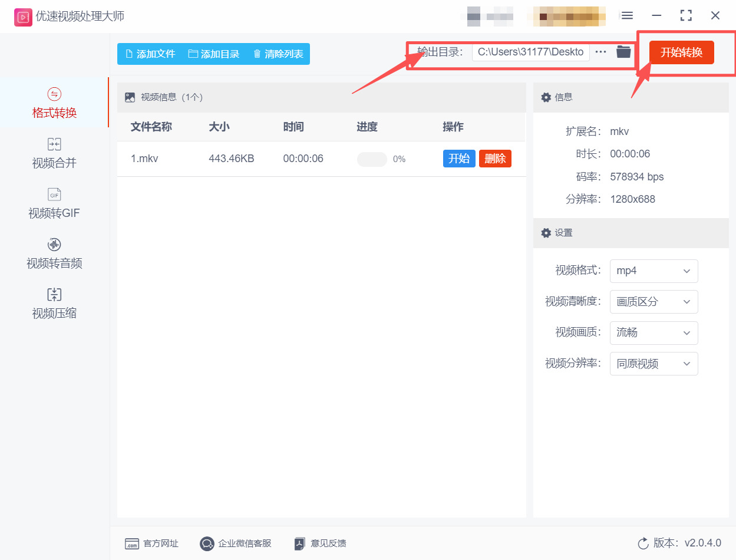The width and height of the screenshot is (736, 560).
Task: Click the 视频合并 sidebar icon
Action: click(x=54, y=144)
